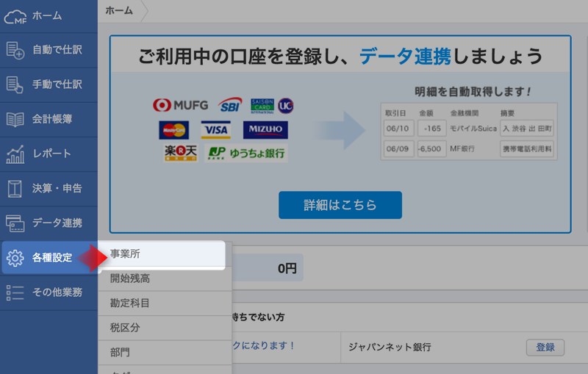This screenshot has height=374, width=588.
Task: Click the 決算・申告 document icon
Action: [x=15, y=189]
